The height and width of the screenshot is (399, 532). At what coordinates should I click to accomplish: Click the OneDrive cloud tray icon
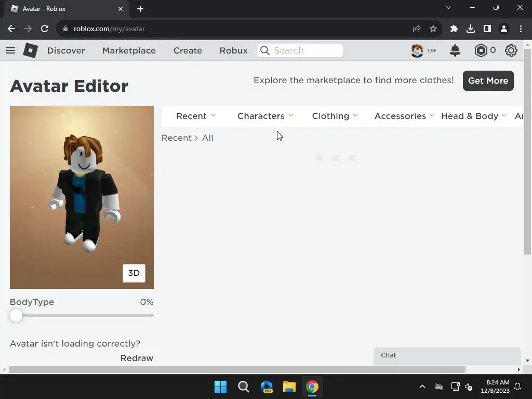(439, 387)
